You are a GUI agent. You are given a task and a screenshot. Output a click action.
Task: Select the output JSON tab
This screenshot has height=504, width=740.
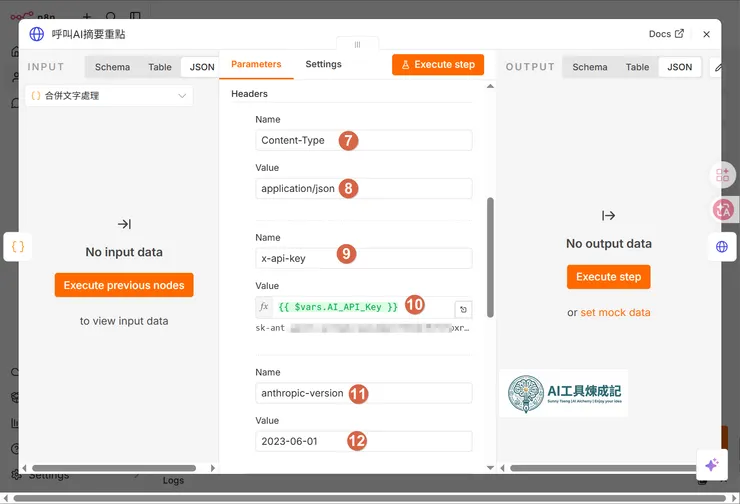pyautogui.click(x=680, y=67)
